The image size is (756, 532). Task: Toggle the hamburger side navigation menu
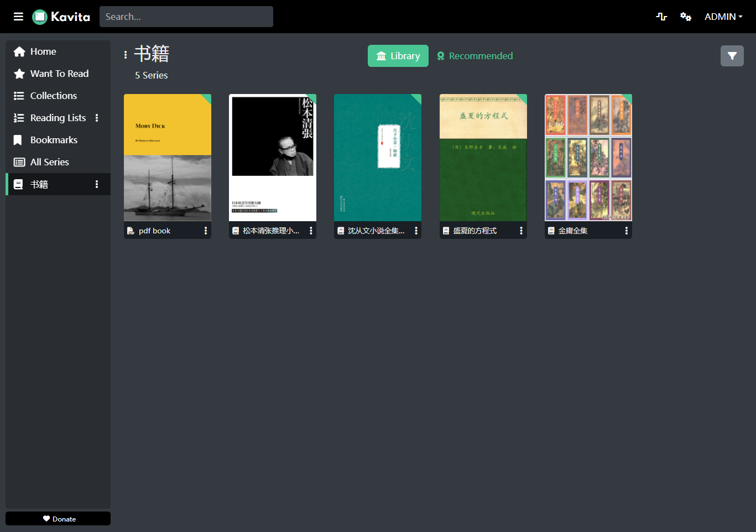18,17
